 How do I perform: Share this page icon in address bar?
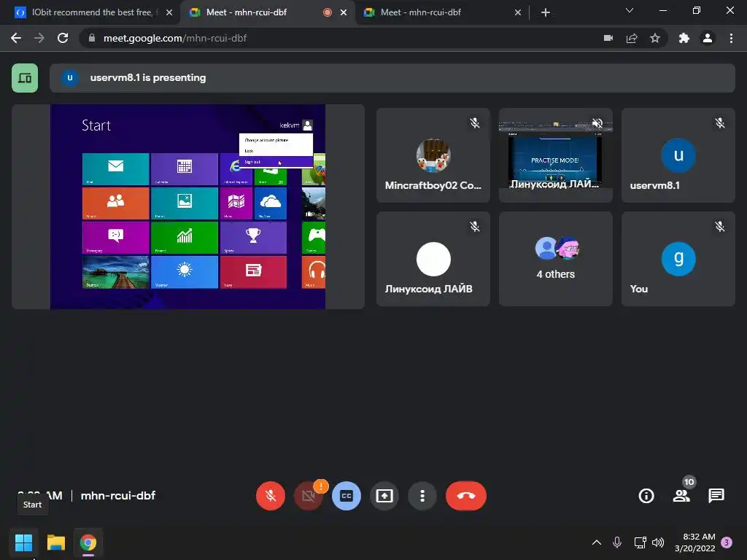632,38
